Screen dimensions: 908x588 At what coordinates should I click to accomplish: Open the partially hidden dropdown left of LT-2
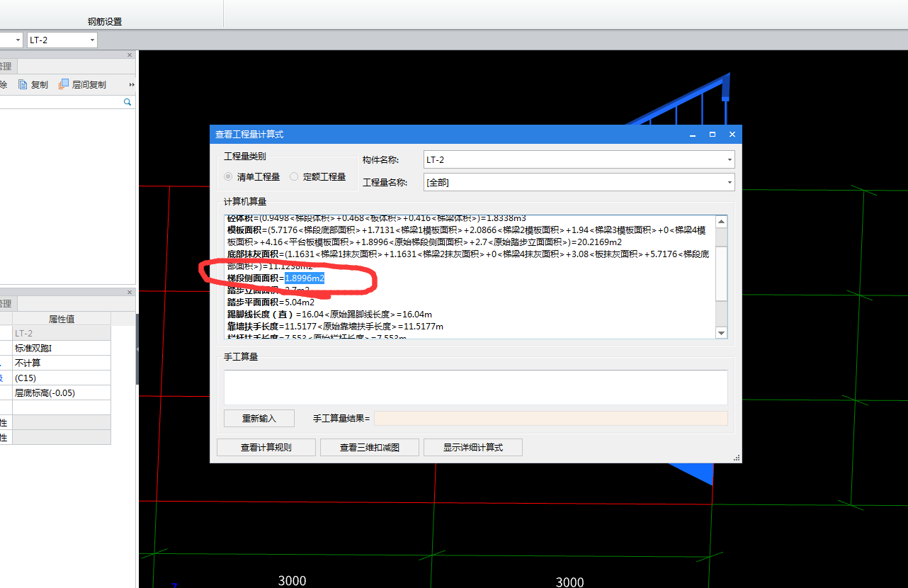(18, 40)
